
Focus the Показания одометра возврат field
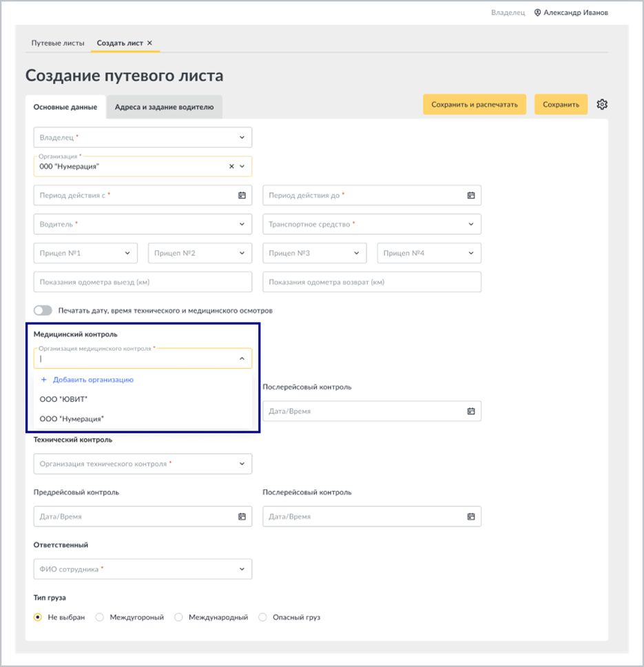372,282
